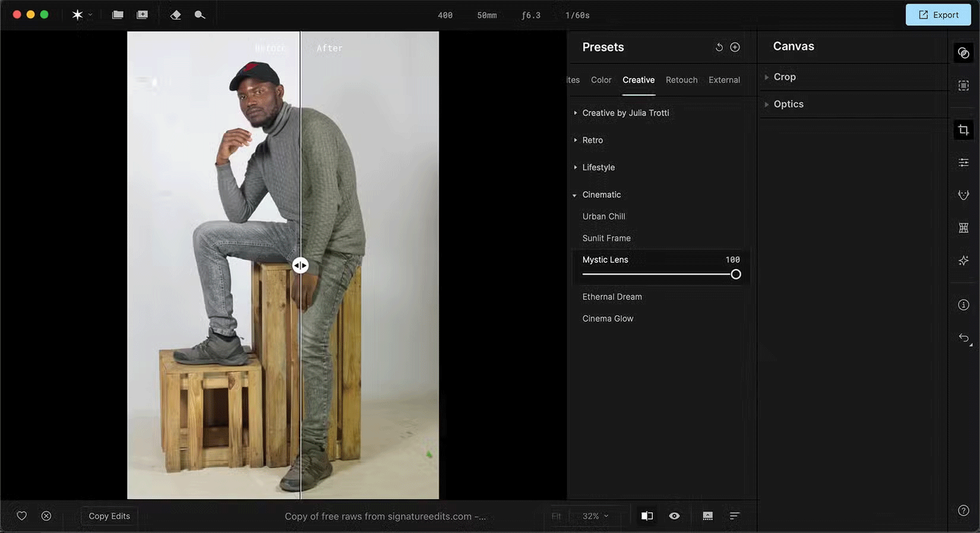Click the Export button
980x533 pixels.
tap(938, 15)
